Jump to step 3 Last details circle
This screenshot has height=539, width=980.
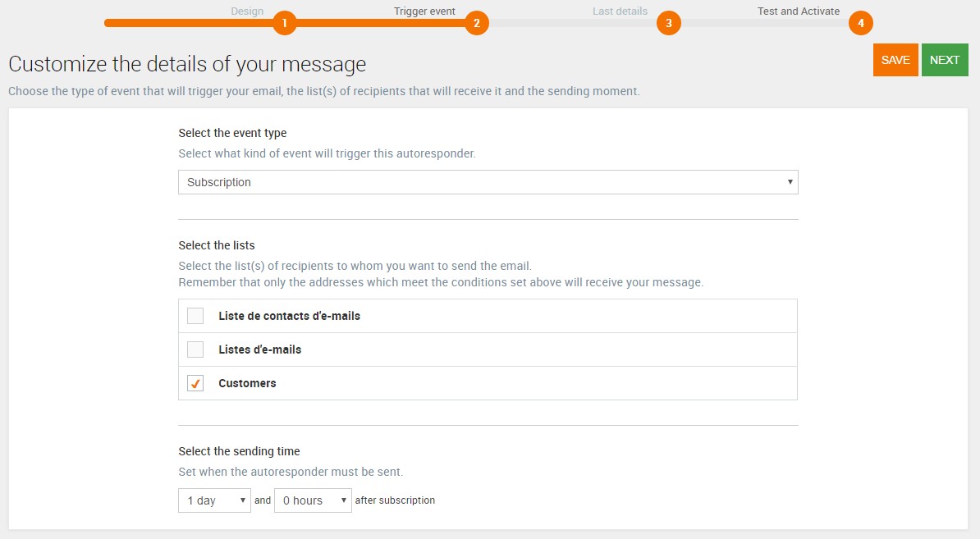668,23
